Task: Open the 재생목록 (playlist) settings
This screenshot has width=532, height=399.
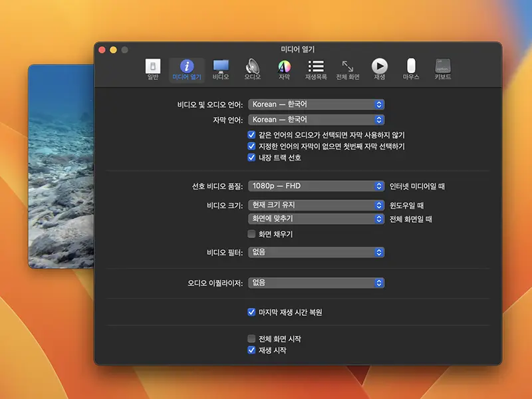Action: tap(315, 70)
